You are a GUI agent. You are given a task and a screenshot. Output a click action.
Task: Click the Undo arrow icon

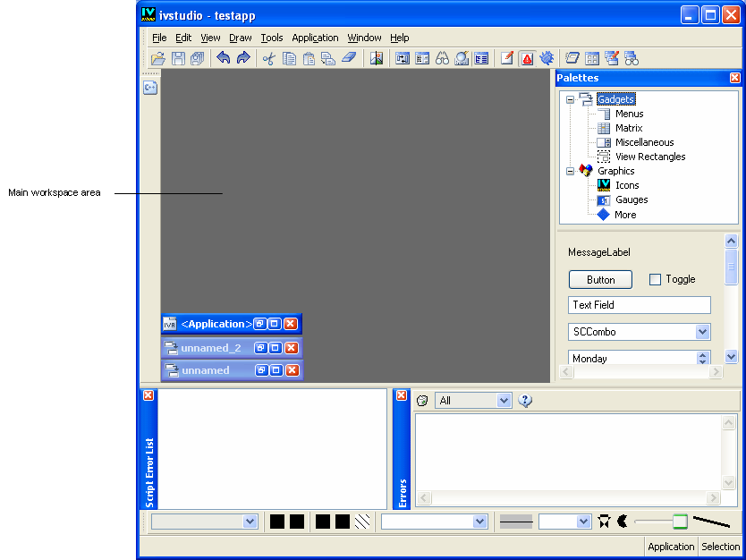pos(224,59)
